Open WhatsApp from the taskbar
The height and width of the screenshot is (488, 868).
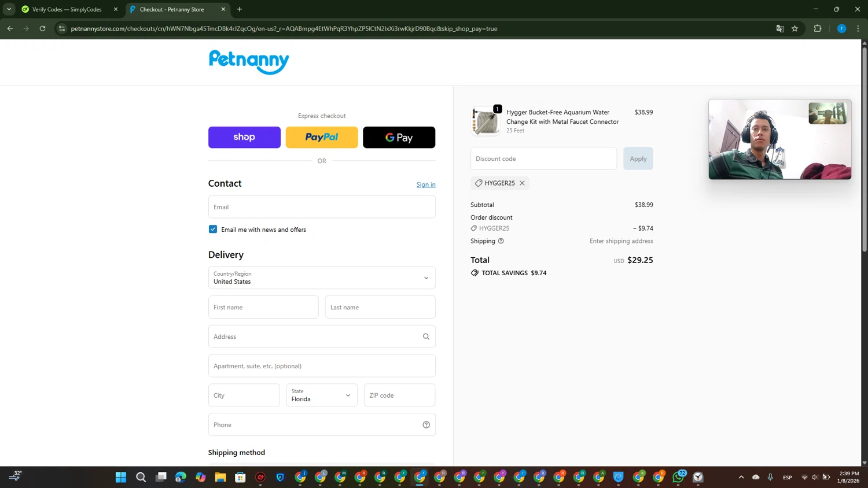678,477
